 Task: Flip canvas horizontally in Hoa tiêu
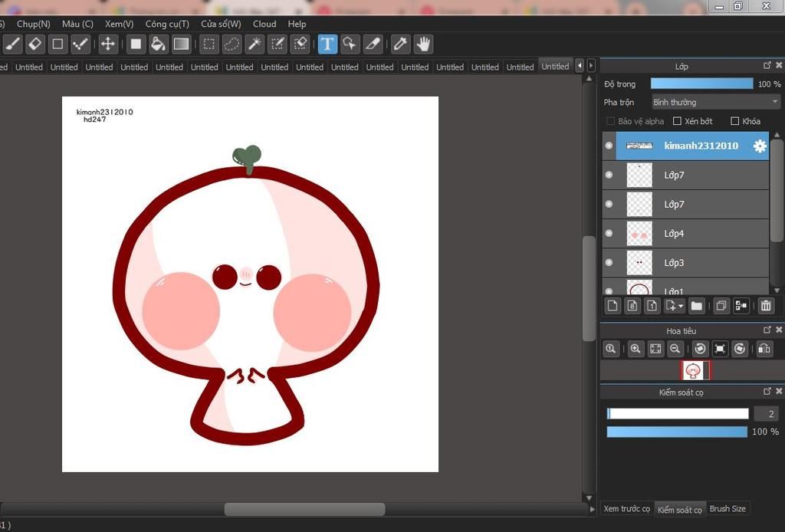click(x=764, y=349)
